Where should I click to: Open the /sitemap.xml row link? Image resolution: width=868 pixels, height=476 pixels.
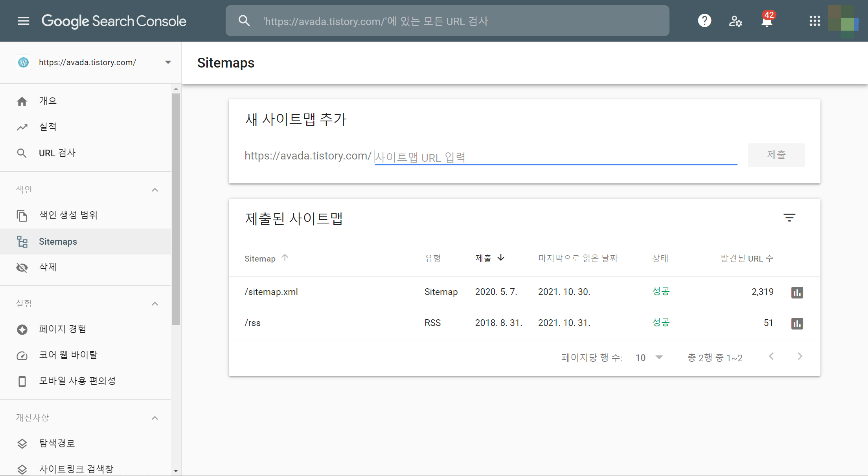pyautogui.click(x=271, y=292)
